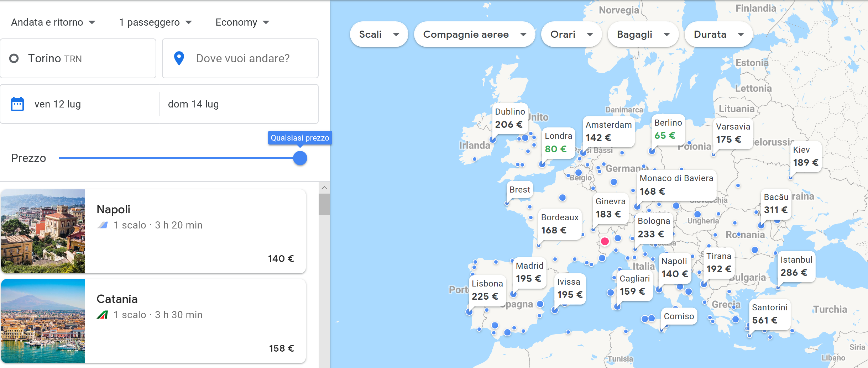Open the Economy class dropdown

click(242, 22)
